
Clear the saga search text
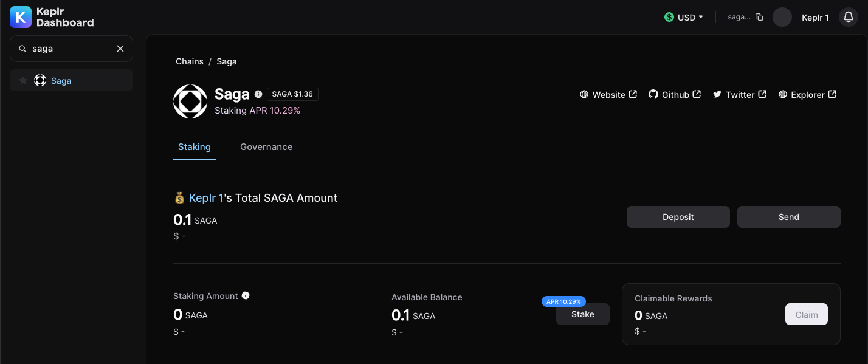pyautogui.click(x=120, y=49)
